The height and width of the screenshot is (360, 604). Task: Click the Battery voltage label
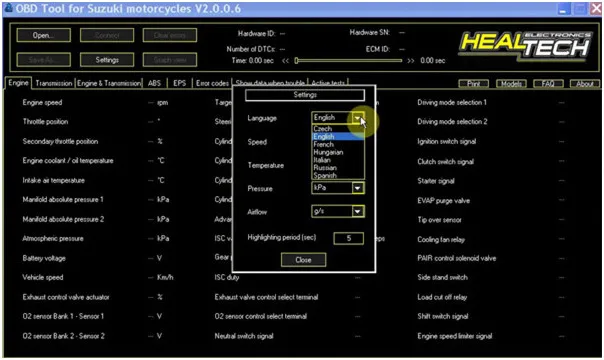point(44,258)
